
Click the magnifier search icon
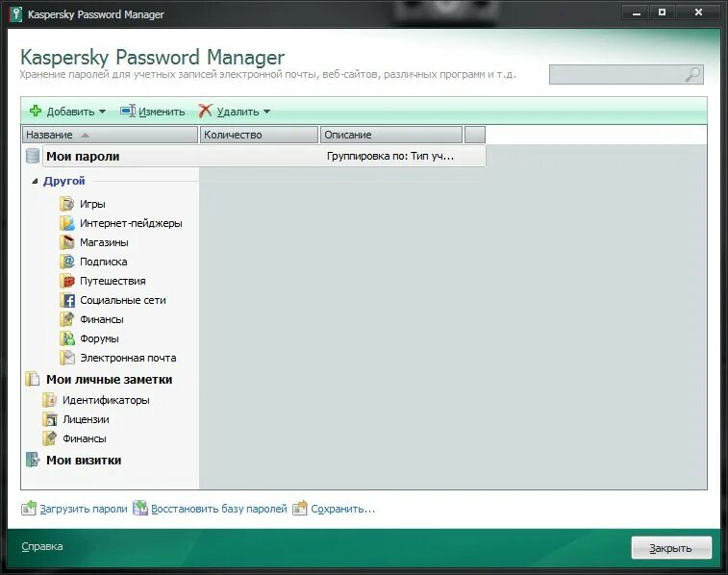tap(692, 74)
